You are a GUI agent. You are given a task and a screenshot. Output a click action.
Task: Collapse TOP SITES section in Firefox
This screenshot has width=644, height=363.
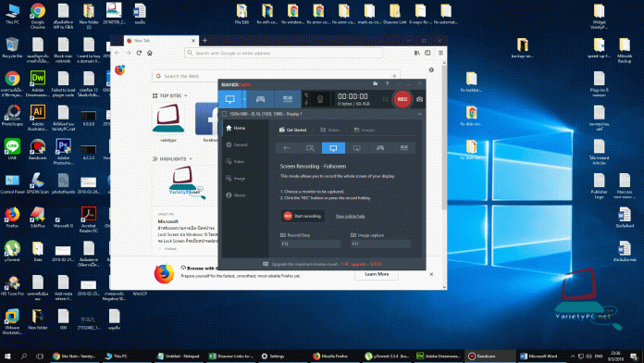click(169, 95)
